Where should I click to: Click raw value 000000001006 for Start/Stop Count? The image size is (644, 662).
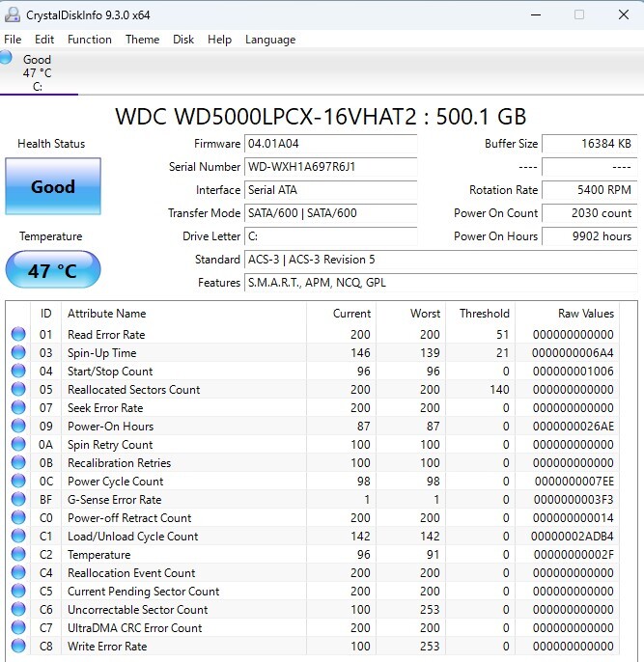(x=573, y=372)
